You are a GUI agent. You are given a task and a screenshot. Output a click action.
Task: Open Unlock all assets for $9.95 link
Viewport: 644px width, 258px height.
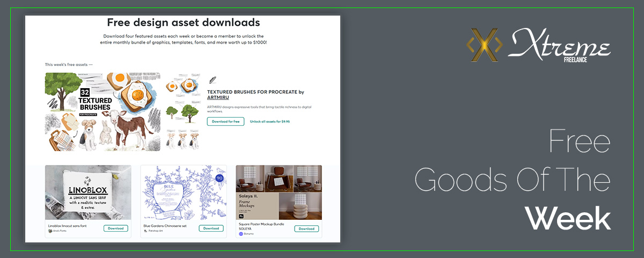click(269, 121)
